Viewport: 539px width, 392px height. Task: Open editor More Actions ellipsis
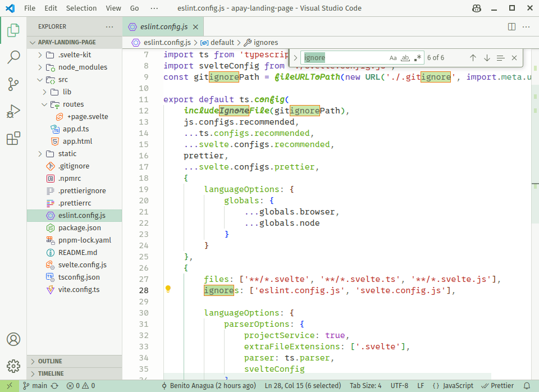[526, 27]
